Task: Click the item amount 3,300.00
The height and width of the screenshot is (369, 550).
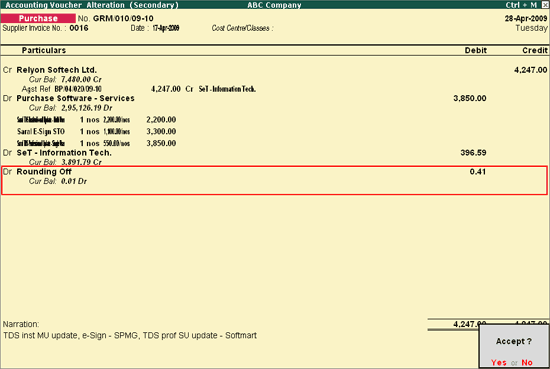Action: click(161, 132)
